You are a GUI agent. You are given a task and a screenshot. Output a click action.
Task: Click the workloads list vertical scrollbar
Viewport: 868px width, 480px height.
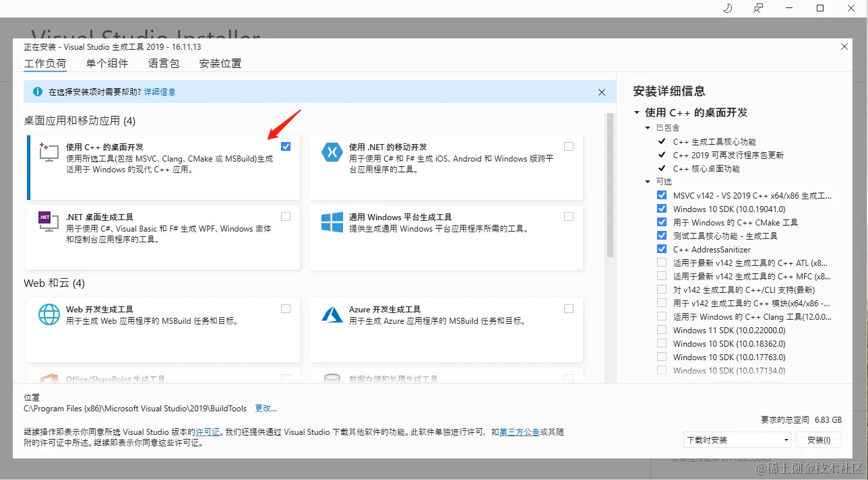(x=610, y=185)
